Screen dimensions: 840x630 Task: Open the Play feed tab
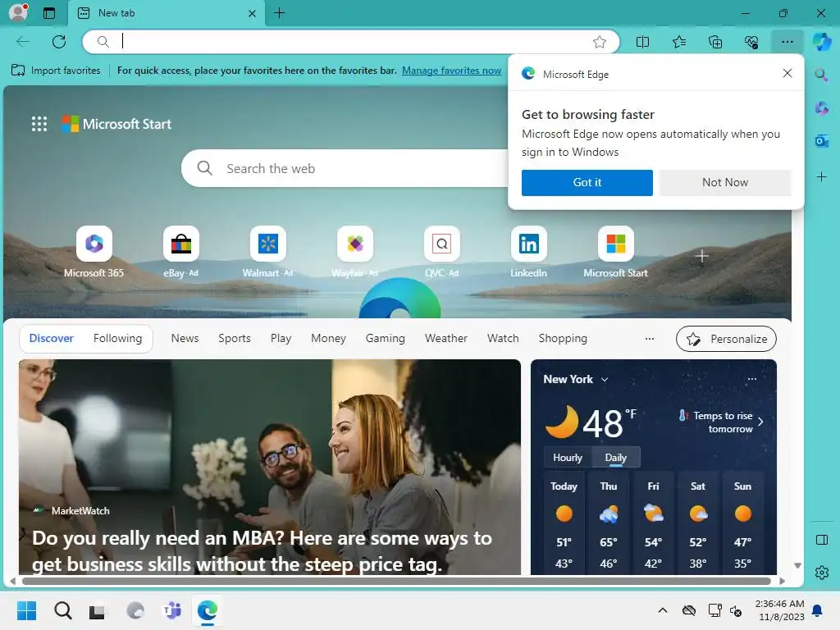(x=281, y=339)
